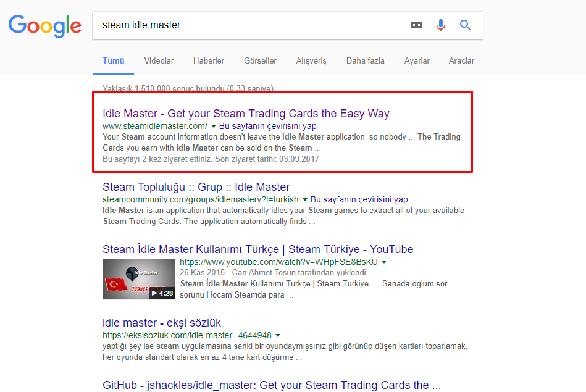
Task: Click the steamcommunity.com/groups/idlemastery URL text
Action: click(200, 199)
